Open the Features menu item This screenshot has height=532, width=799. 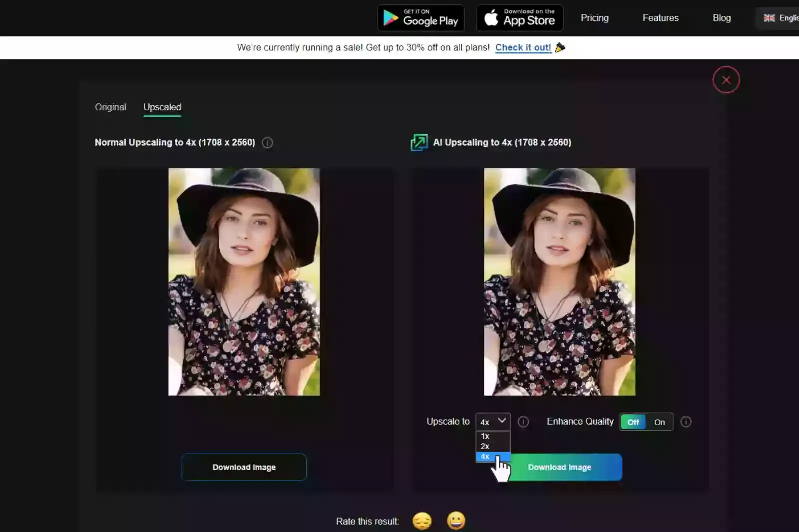[660, 18]
